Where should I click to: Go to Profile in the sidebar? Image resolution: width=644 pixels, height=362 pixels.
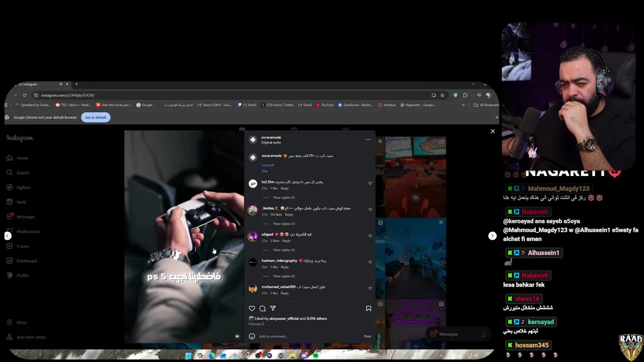click(18, 276)
